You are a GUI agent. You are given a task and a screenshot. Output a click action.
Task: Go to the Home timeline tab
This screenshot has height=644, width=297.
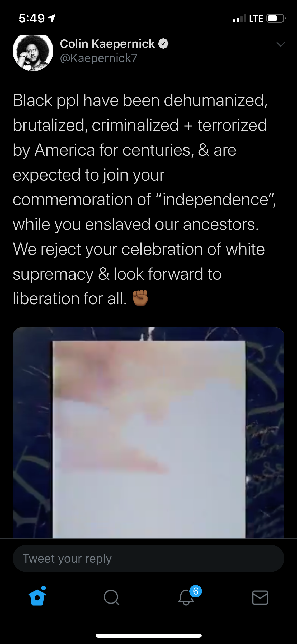[37, 597]
